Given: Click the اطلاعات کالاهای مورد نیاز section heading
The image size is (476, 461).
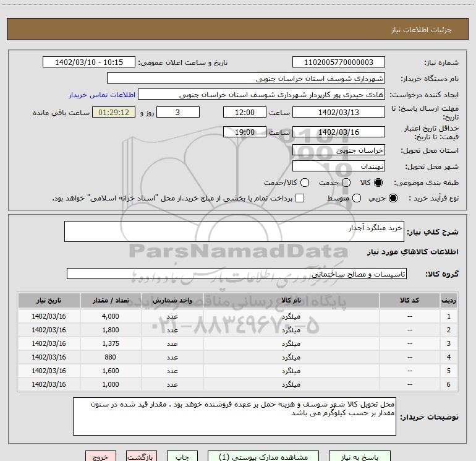Looking at the screenshot, I should [413, 252].
